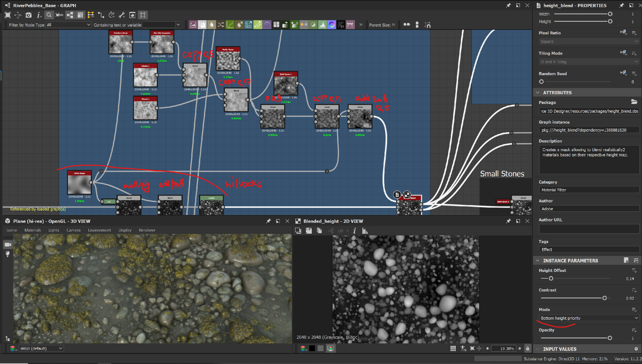Screen dimensions: 642x364
Task: Click the Contrast slider handle
Action: click(604, 298)
